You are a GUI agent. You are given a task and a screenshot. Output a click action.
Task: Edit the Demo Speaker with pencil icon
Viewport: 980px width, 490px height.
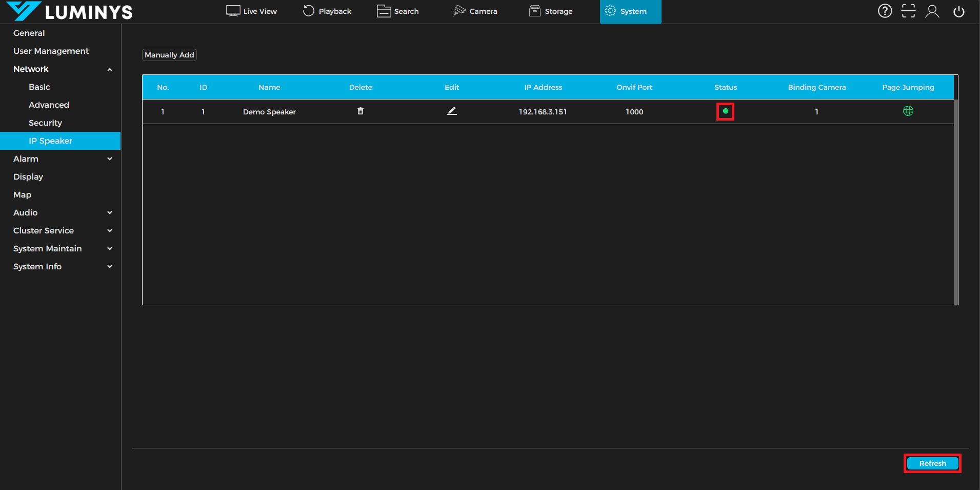[x=451, y=111]
